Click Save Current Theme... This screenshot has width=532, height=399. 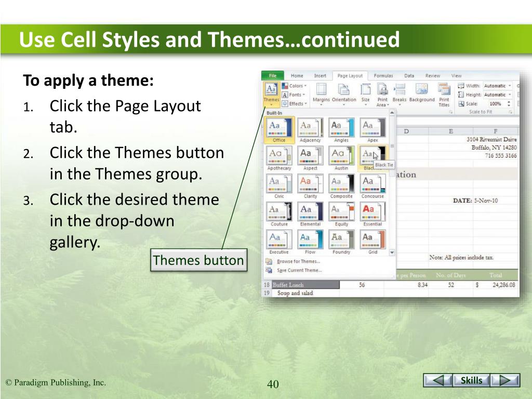(x=294, y=270)
